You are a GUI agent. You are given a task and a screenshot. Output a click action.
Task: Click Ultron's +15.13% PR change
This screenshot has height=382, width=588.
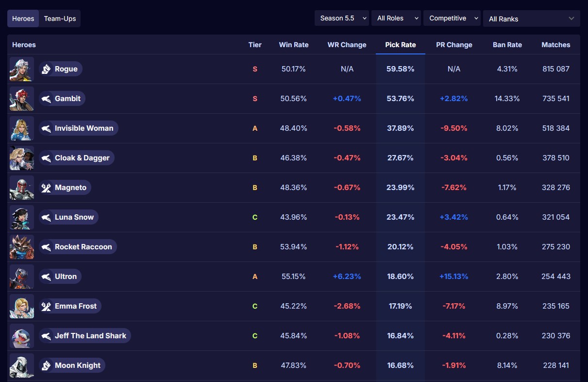454,277
